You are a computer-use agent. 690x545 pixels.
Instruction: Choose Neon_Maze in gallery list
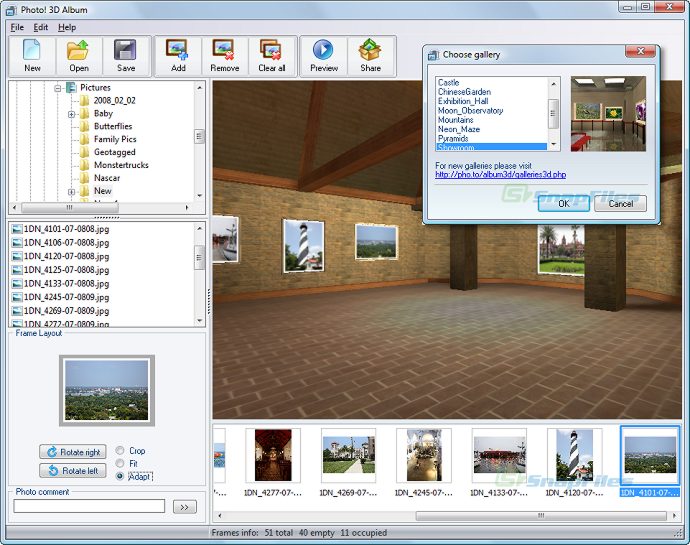[459, 129]
